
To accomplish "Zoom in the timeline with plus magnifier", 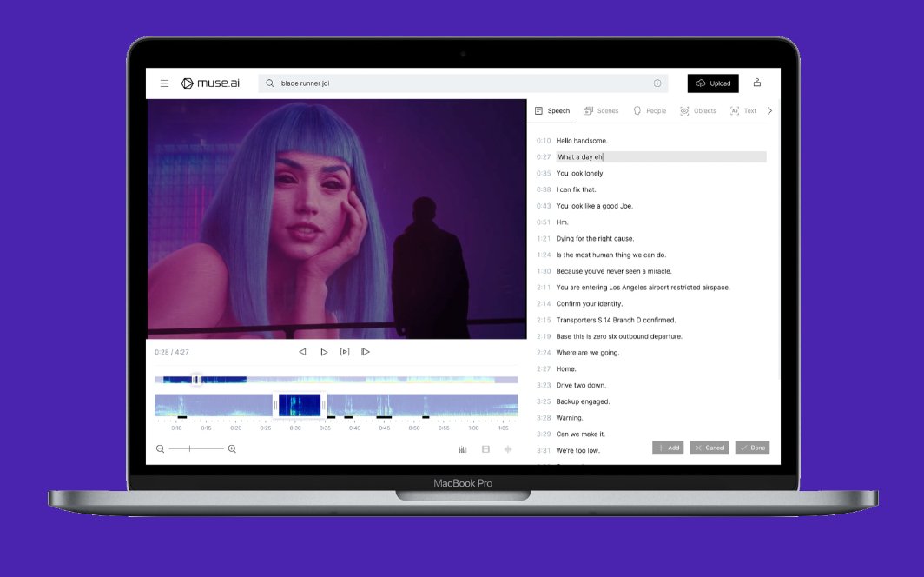I will 232,448.
